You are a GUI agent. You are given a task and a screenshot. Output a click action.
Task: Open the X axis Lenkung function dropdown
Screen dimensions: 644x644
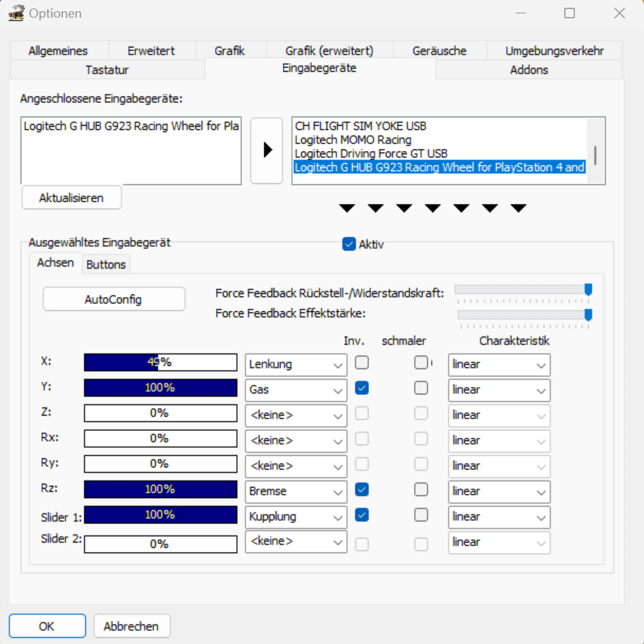pyautogui.click(x=296, y=365)
